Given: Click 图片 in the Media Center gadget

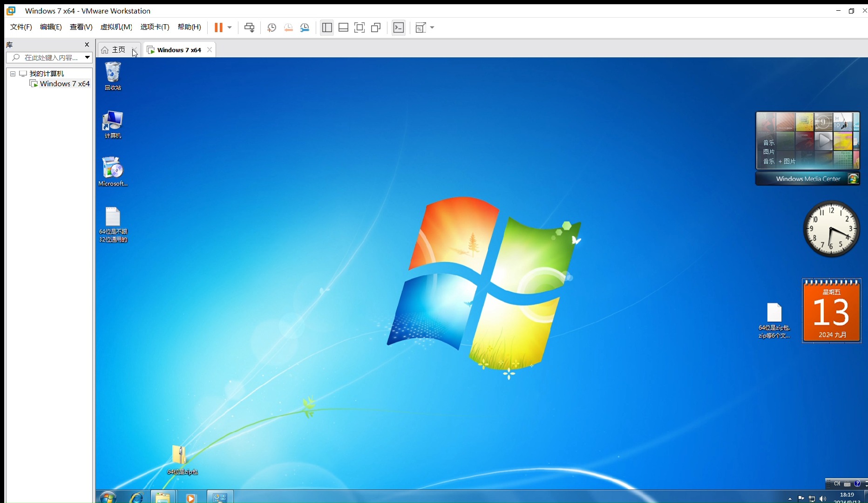Looking at the screenshot, I should tap(769, 152).
